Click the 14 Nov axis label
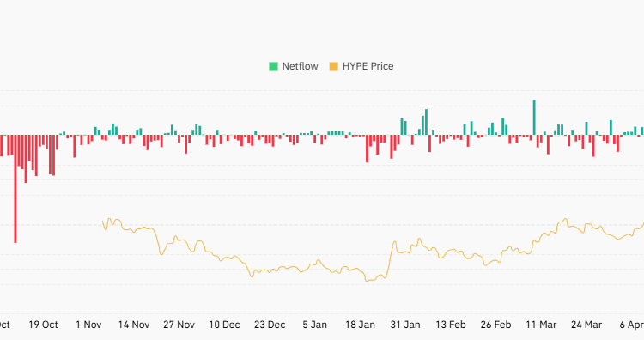644x340 pixels. point(134,325)
